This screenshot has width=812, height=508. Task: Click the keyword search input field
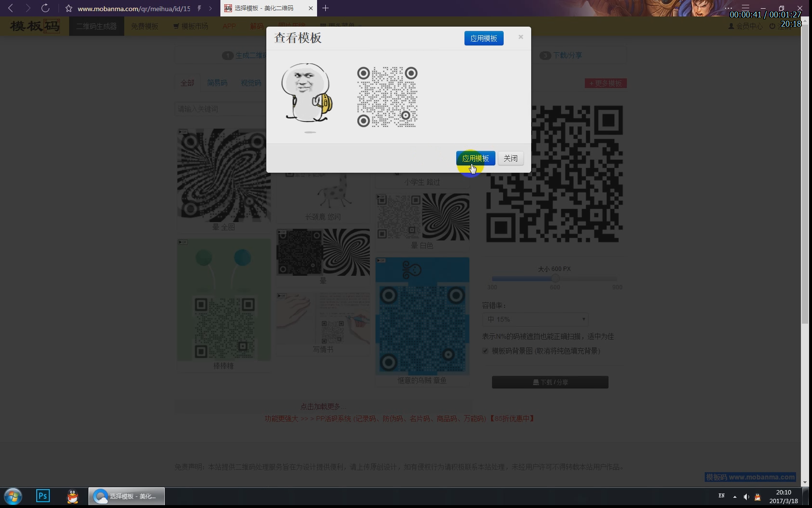click(x=220, y=109)
